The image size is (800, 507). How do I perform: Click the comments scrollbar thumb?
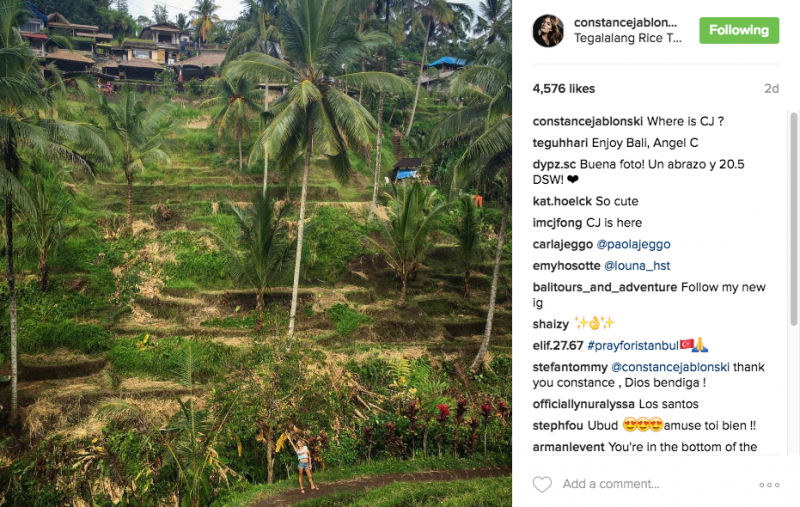pyautogui.click(x=793, y=218)
